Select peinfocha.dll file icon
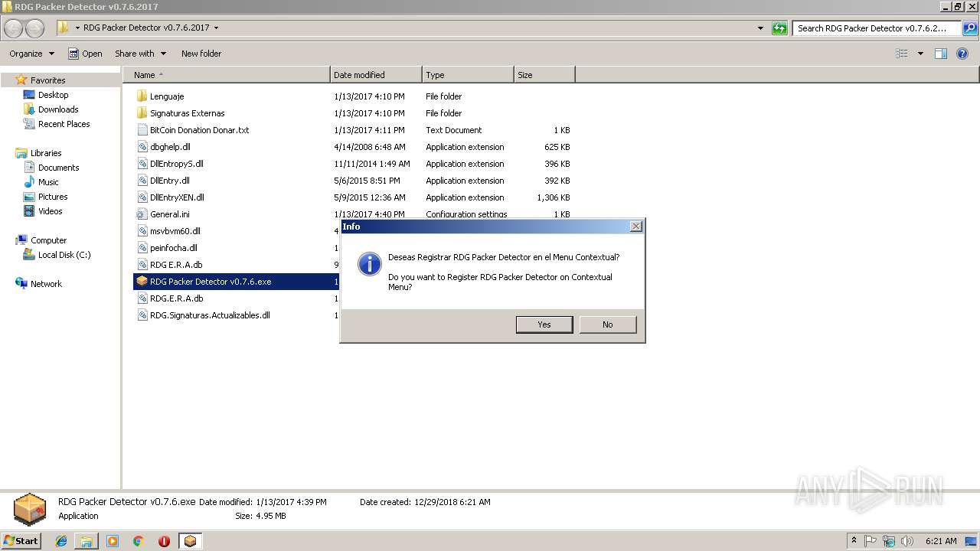 (142, 248)
